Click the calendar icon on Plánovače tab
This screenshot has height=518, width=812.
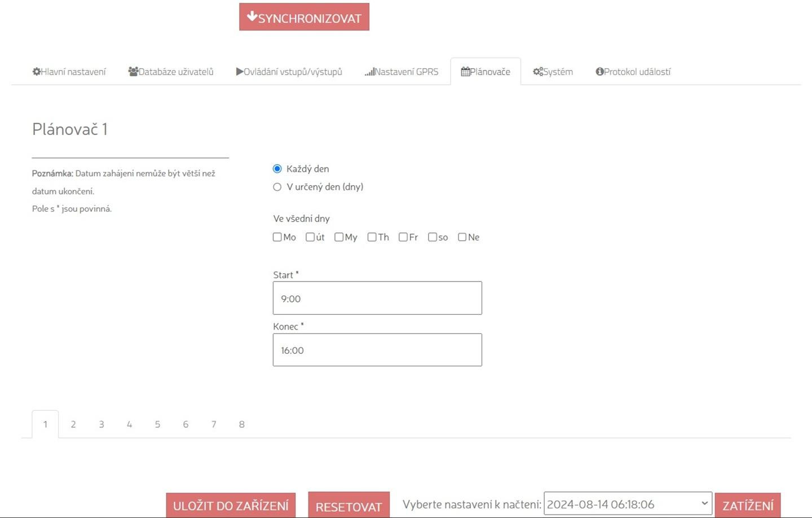tap(465, 72)
